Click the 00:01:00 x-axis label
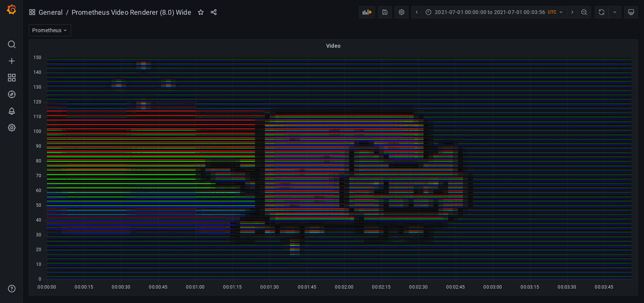 pos(195,287)
